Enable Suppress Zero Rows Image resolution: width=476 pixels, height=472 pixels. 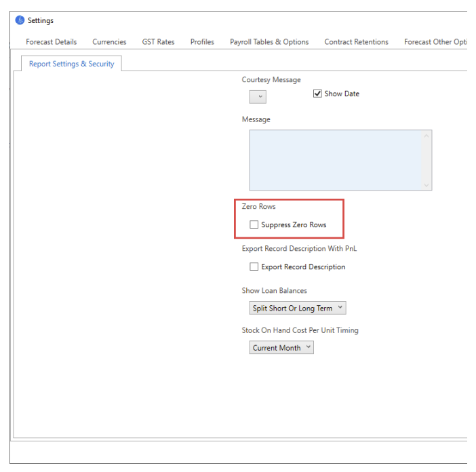pyautogui.click(x=254, y=225)
